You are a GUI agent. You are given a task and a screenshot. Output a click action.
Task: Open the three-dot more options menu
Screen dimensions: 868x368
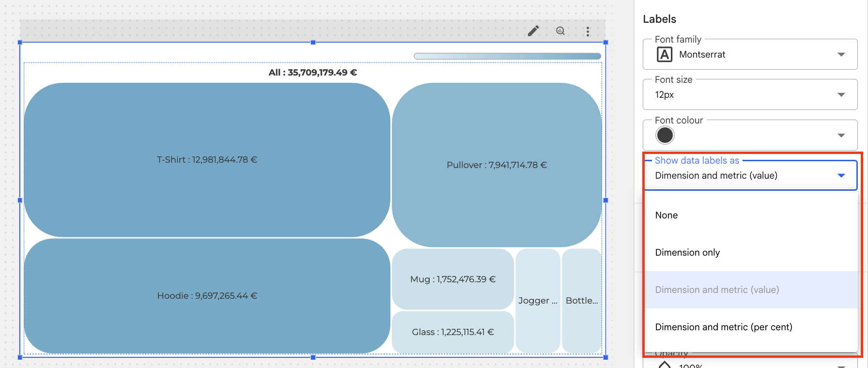(588, 31)
